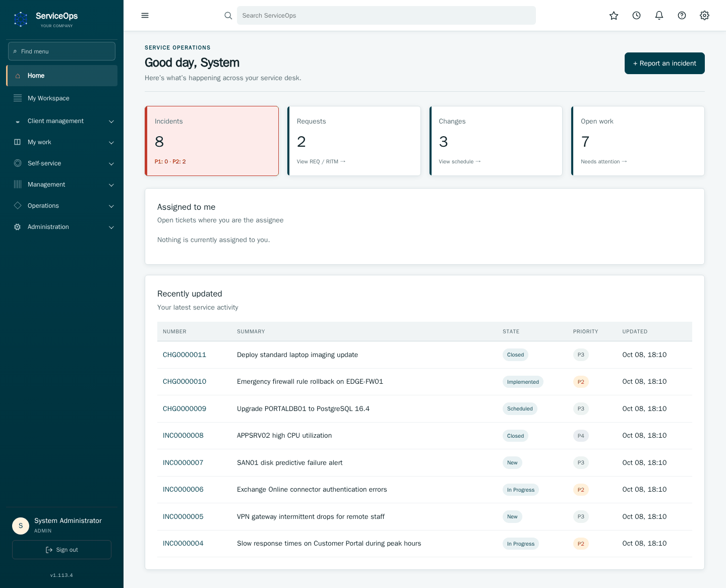Click the Requests count card

[x=354, y=141]
